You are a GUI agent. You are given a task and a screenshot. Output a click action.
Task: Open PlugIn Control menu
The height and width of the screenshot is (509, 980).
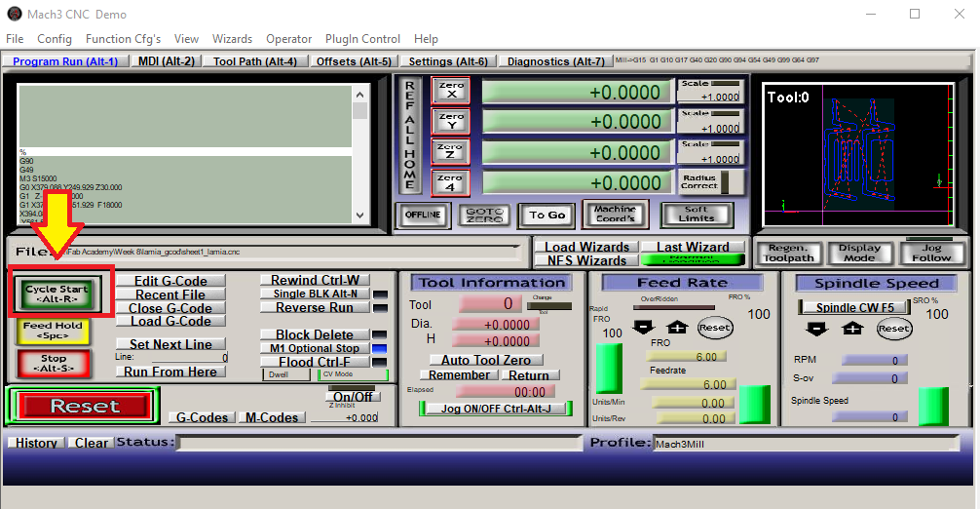(x=362, y=39)
